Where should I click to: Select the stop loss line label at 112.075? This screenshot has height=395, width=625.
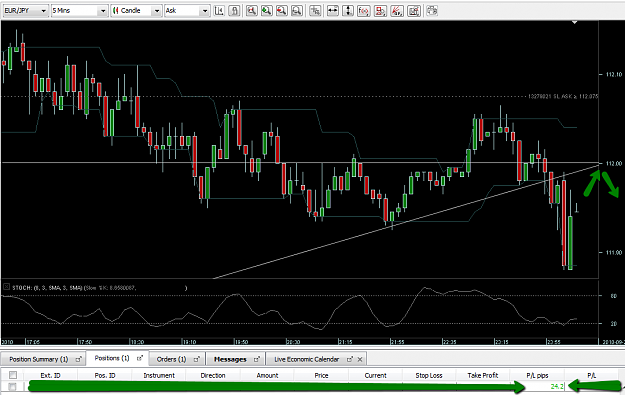[x=563, y=96]
